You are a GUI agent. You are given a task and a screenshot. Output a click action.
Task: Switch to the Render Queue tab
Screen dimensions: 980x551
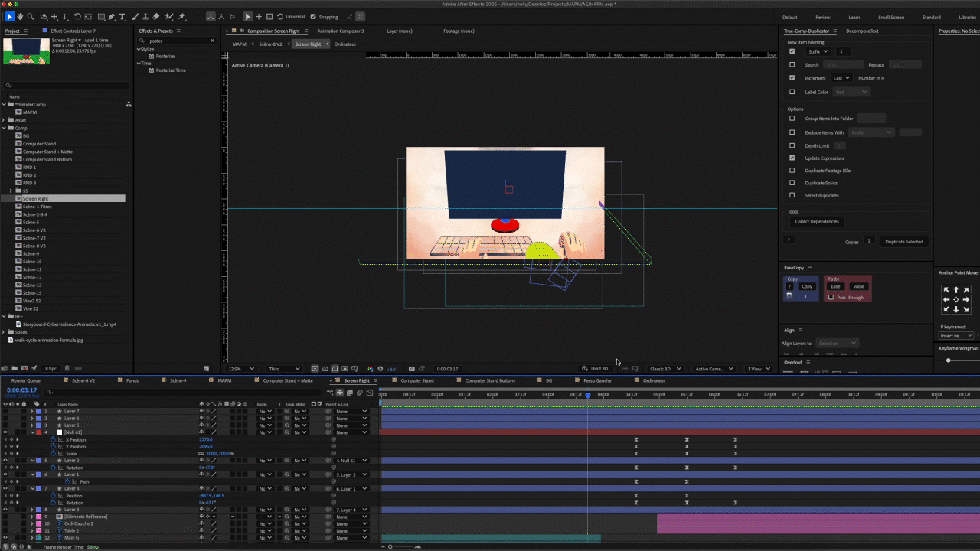26,380
